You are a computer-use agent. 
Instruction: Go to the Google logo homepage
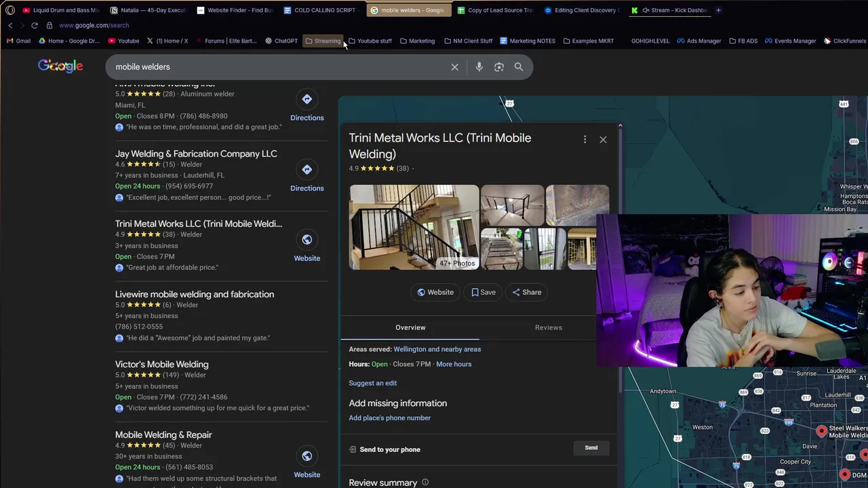coord(60,66)
